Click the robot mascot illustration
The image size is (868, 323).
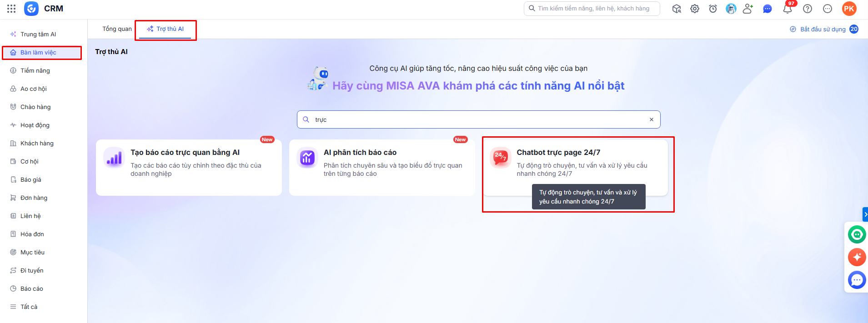click(x=318, y=79)
